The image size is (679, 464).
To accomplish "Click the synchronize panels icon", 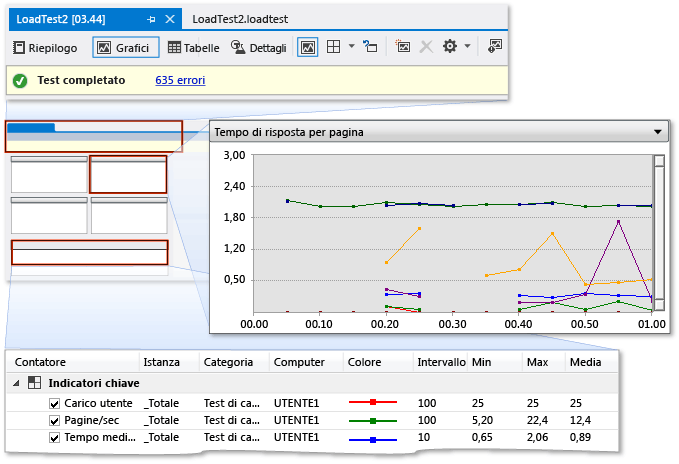I will [370, 47].
